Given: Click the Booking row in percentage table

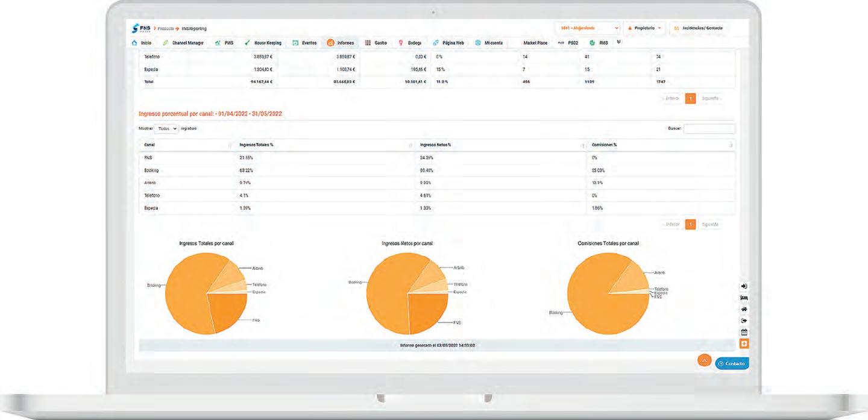Looking at the screenshot, I should (437, 171).
